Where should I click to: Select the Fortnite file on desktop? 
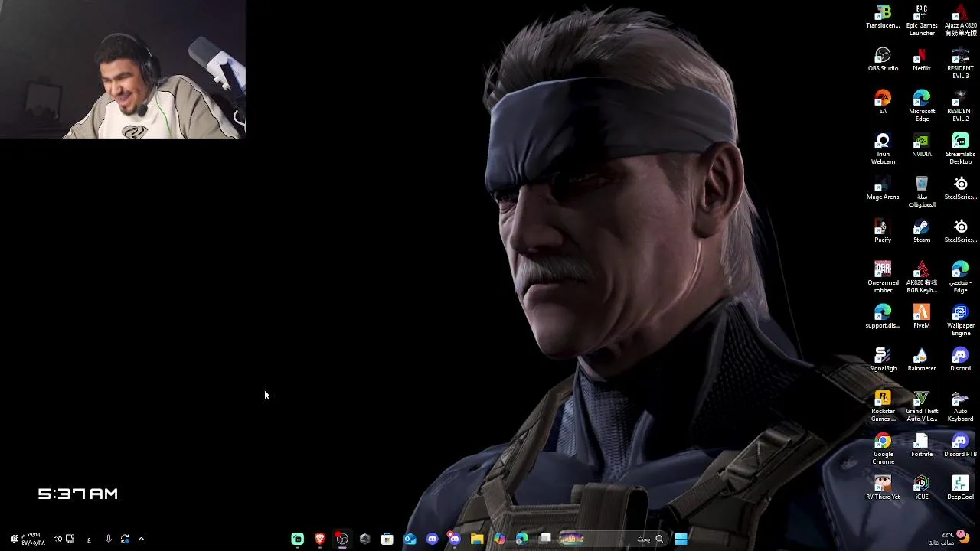922,445
